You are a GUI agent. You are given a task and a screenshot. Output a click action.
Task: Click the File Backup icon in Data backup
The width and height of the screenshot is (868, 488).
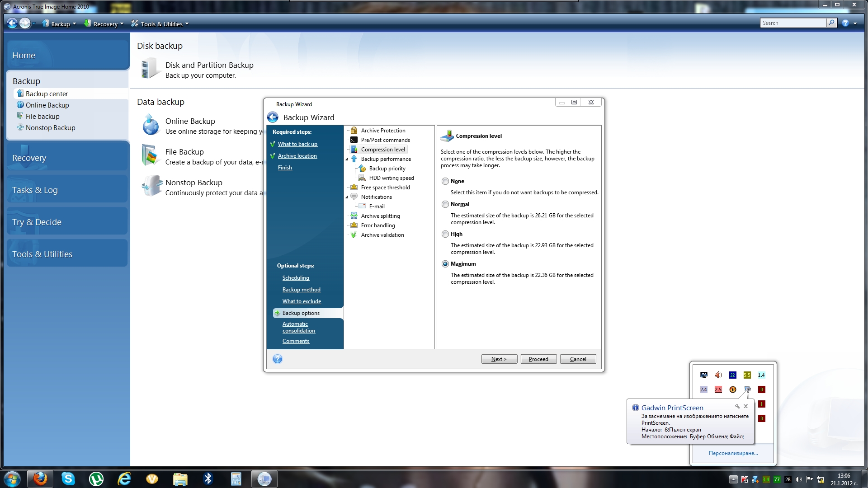[x=151, y=155]
